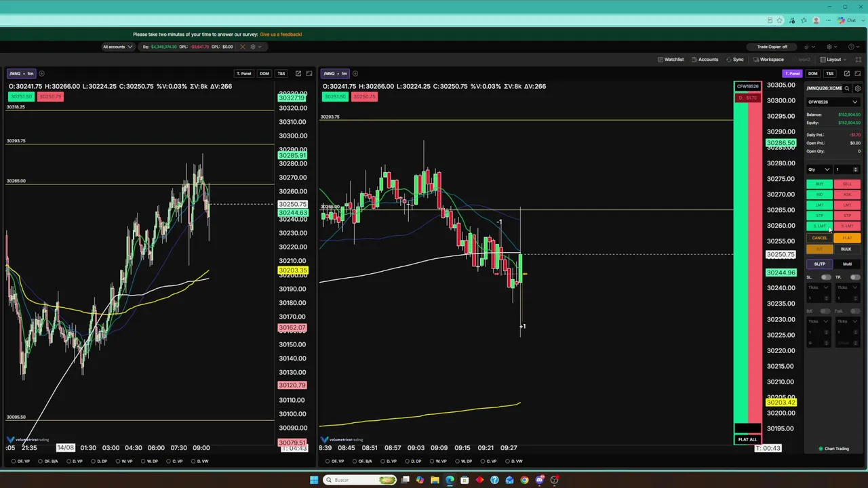Image resolution: width=868 pixels, height=488 pixels.
Task: Select the /MNQ 1m chart tab
Action: 336,73
